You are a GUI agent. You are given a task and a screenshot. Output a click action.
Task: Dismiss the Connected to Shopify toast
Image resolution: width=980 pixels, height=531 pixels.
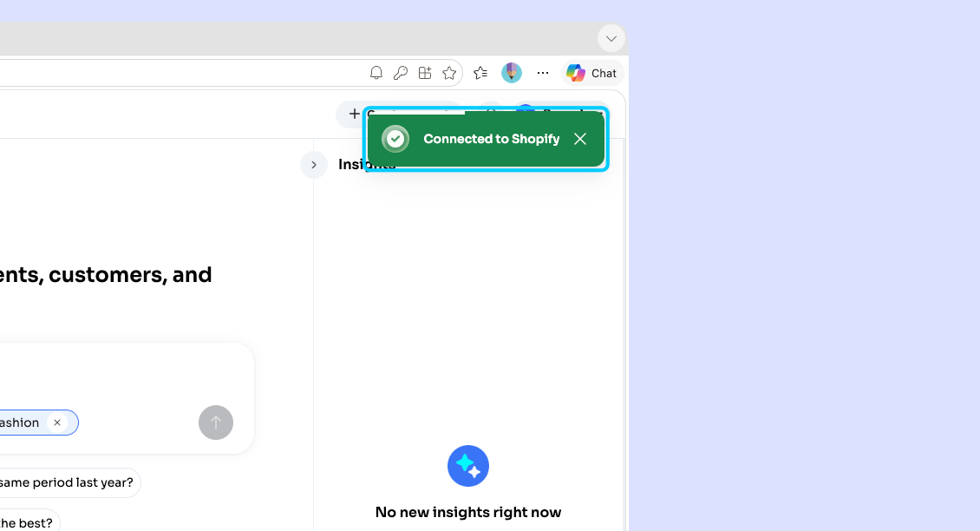click(580, 139)
